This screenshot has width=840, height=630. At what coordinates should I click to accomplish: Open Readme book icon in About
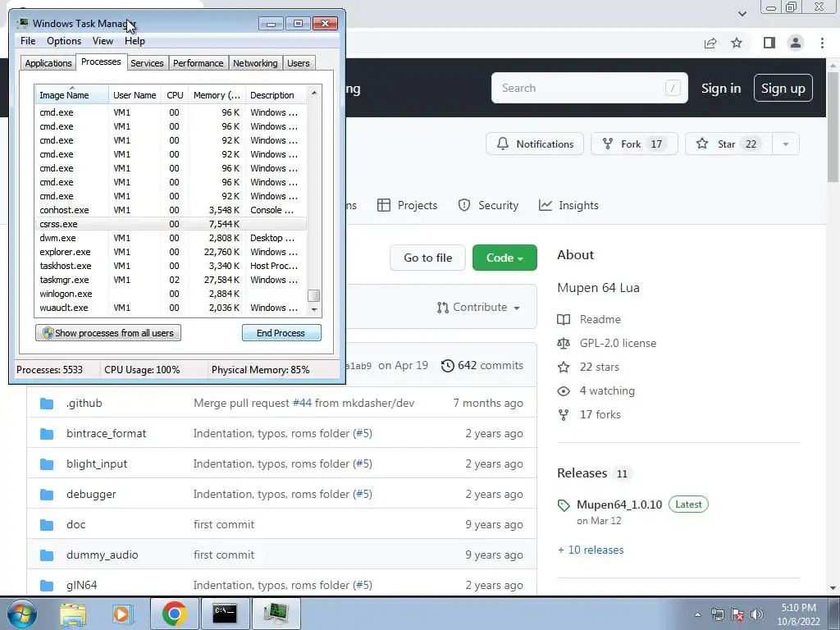[564, 319]
